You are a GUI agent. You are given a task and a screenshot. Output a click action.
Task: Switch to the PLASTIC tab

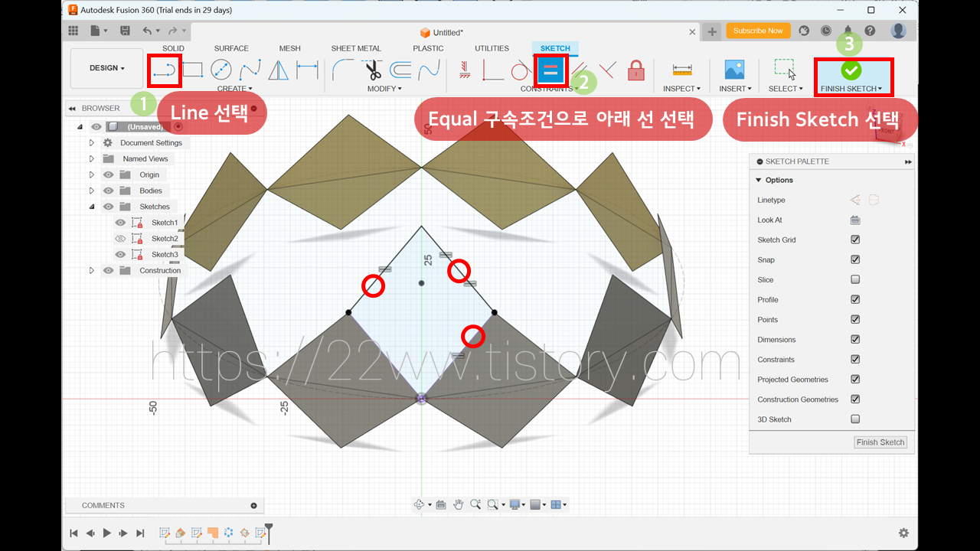click(428, 48)
